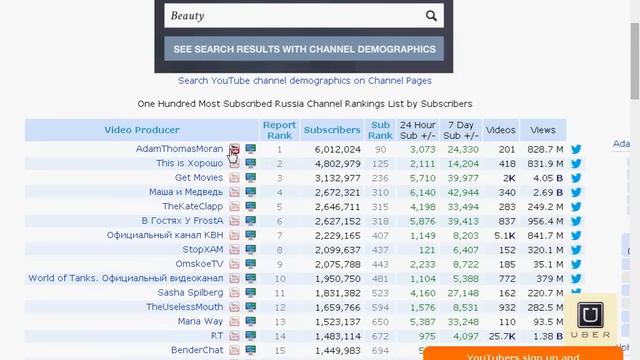Open YouTube icon for StopXAM

click(x=234, y=250)
